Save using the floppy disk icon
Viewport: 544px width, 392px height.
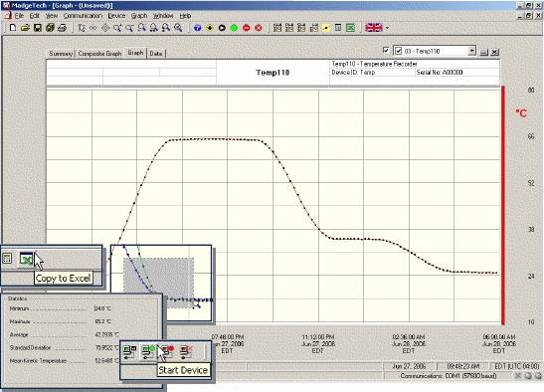pos(38,28)
